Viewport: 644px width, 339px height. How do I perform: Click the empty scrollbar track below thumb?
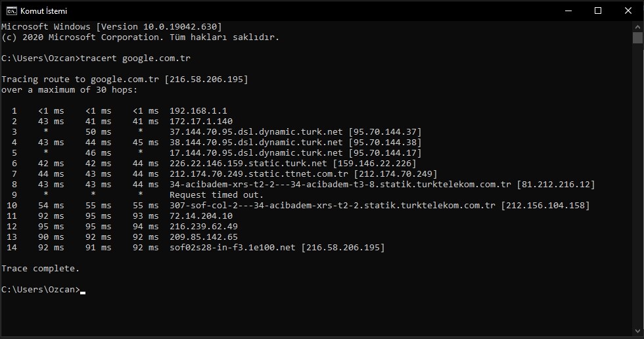click(638, 185)
